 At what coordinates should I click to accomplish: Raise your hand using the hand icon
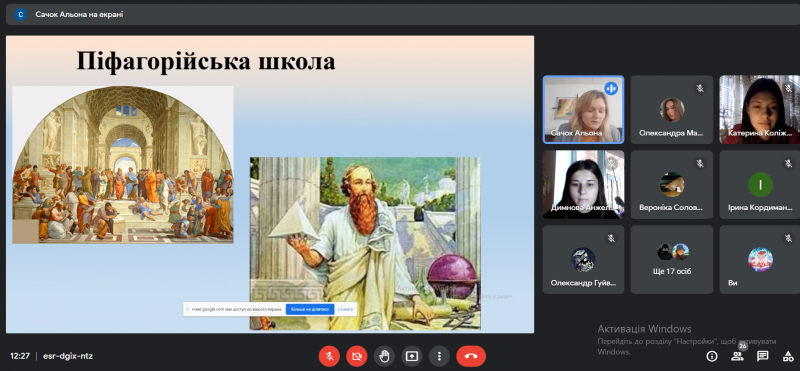(384, 356)
